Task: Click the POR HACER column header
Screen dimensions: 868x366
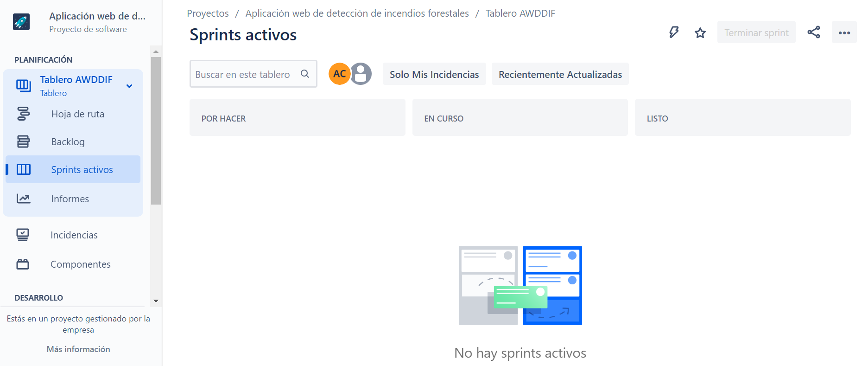Action: [297, 117]
